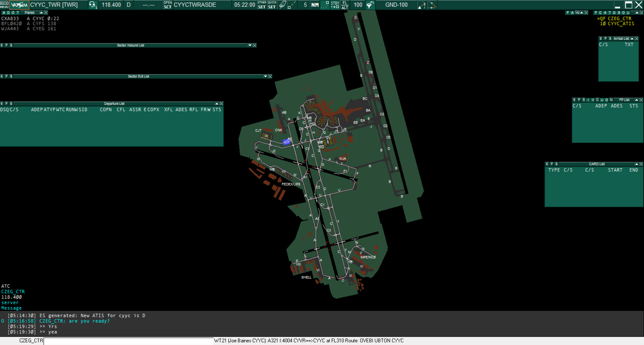Close the Sector Exit List panel
The height and width of the screenshot is (345, 644).
coord(270,76)
